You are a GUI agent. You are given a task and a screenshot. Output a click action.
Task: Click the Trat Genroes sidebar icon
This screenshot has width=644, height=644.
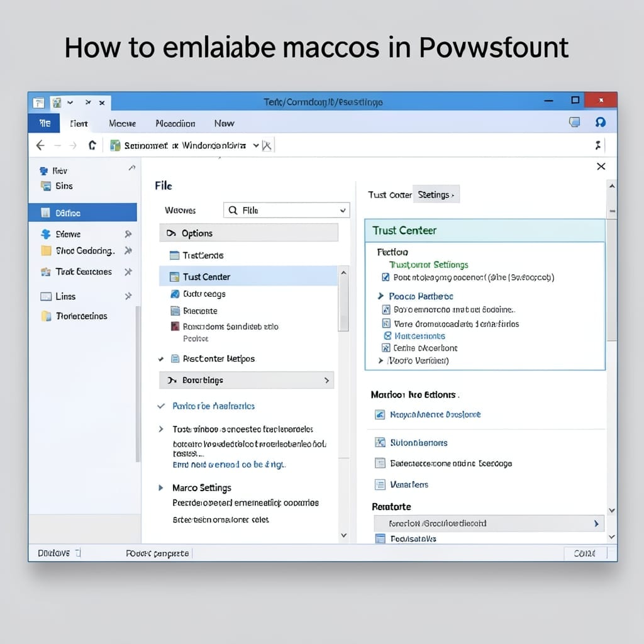[x=45, y=272]
